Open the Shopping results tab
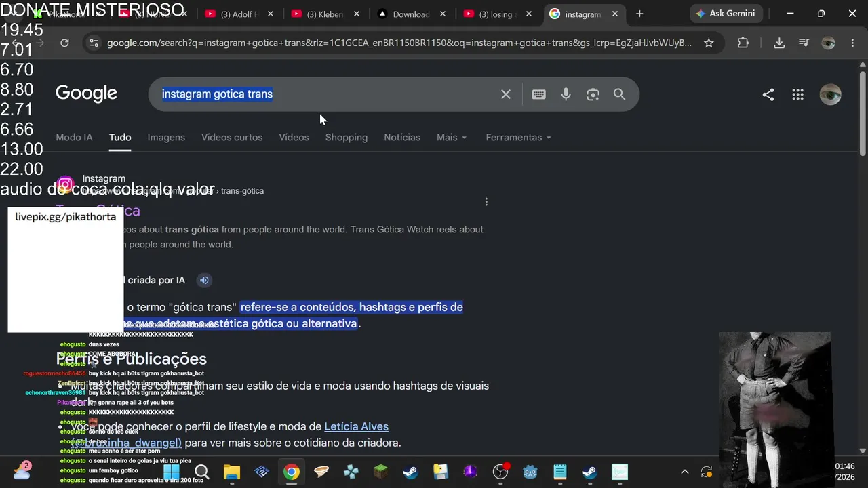Image resolution: width=868 pixels, height=488 pixels. pyautogui.click(x=347, y=137)
